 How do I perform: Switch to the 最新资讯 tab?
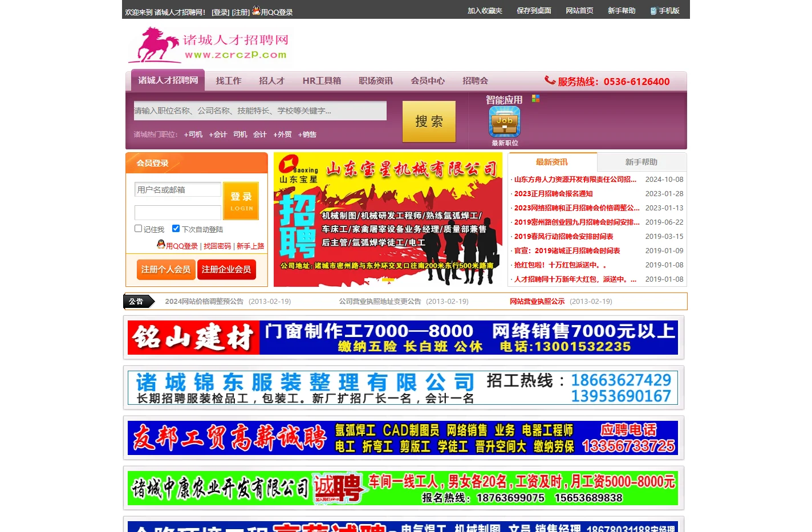pos(552,162)
